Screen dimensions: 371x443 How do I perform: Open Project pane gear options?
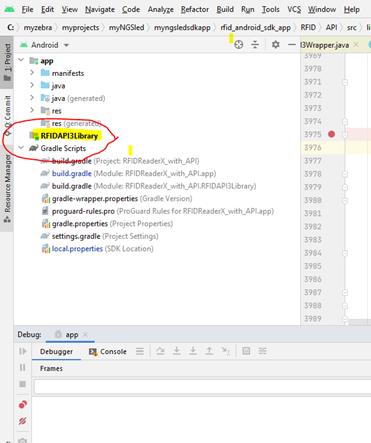pyautogui.click(x=275, y=44)
